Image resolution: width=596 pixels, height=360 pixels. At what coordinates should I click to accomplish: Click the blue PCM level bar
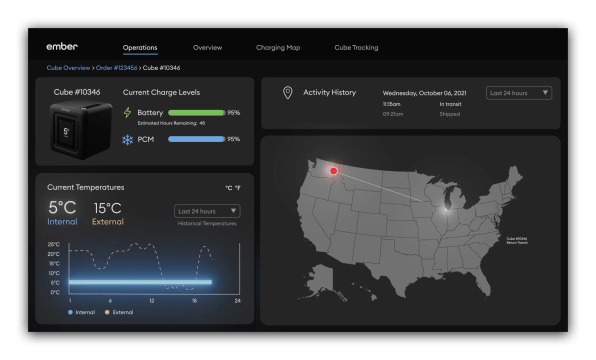click(197, 139)
